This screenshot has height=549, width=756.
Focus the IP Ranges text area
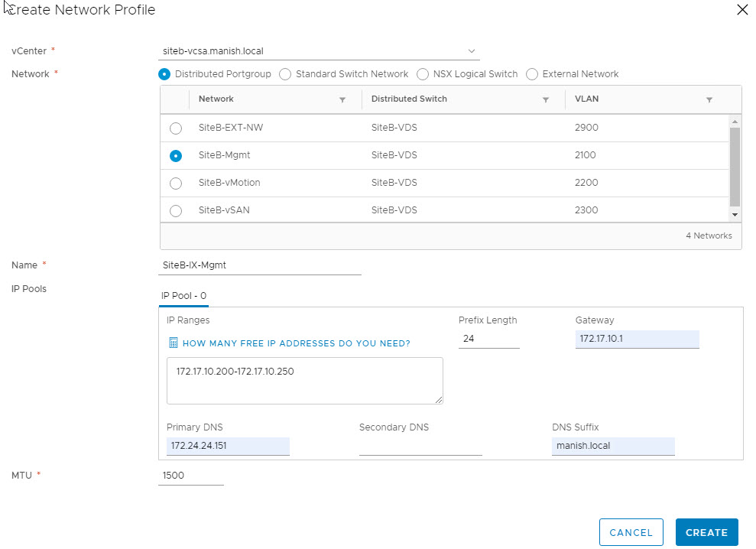tap(304, 380)
